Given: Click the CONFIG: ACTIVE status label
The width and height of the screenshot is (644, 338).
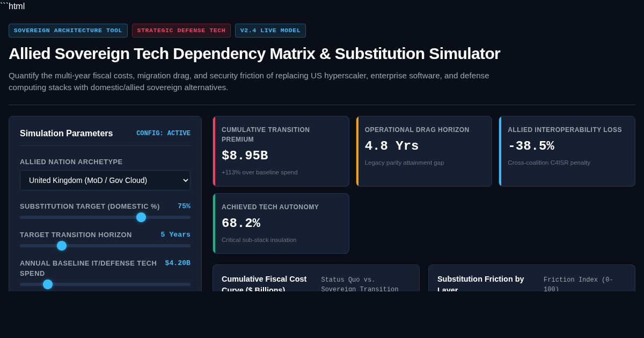Looking at the screenshot, I should (x=163, y=134).
